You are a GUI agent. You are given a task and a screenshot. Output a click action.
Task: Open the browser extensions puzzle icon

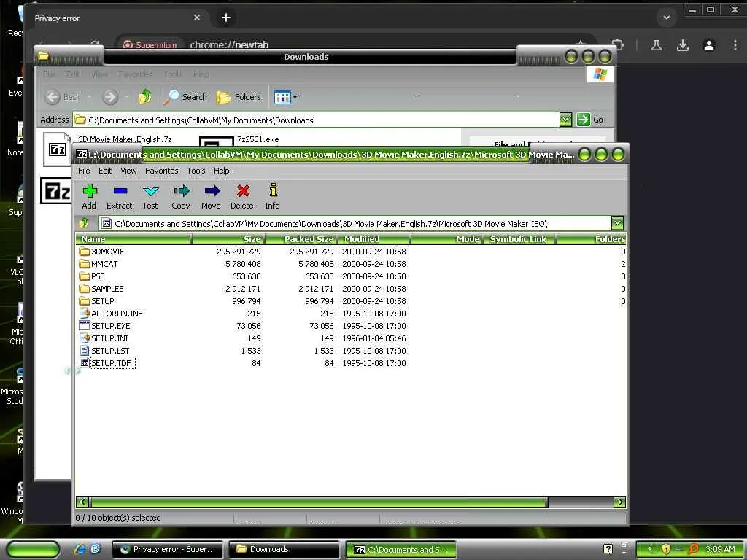[617, 45]
